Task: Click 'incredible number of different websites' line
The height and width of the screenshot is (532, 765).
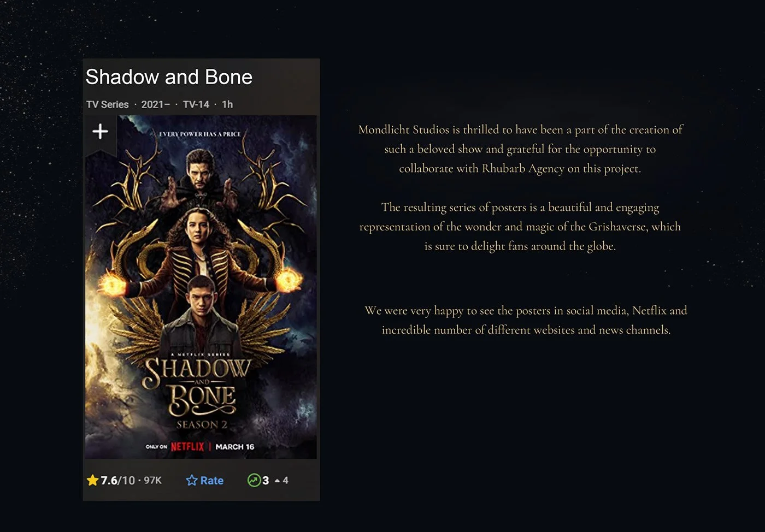Action: (x=526, y=329)
